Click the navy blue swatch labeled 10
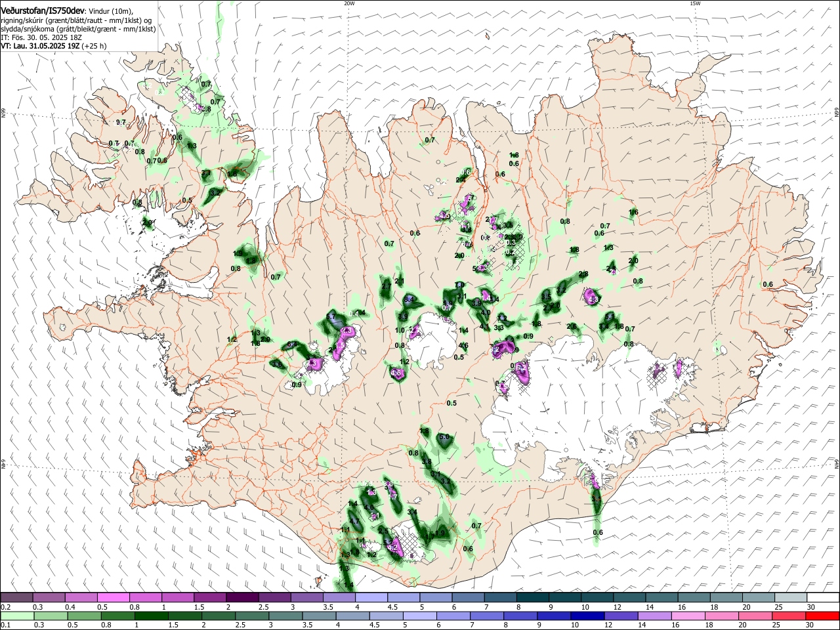This screenshot has height=630, width=840. (587, 616)
